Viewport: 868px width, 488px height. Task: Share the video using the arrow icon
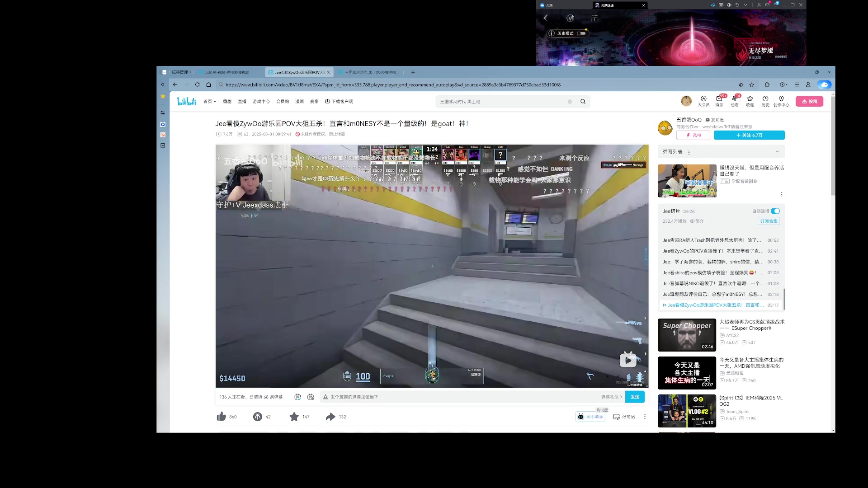click(x=330, y=417)
